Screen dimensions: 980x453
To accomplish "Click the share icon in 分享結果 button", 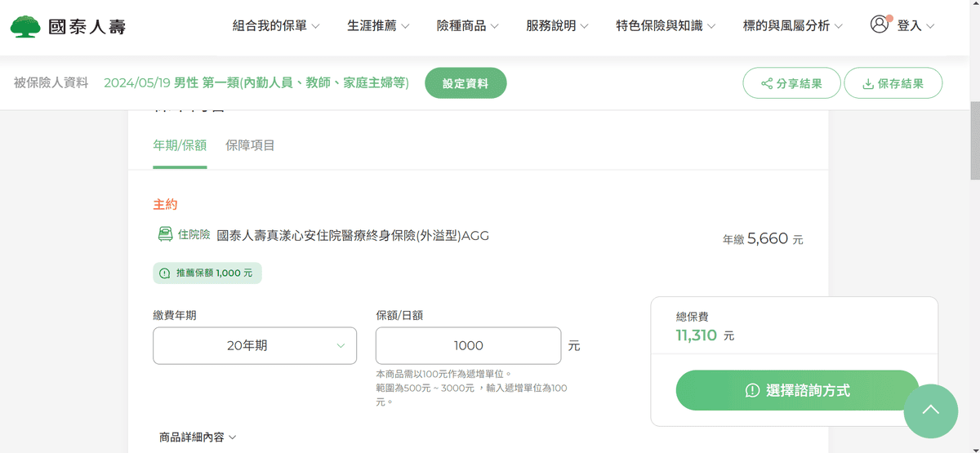I will [766, 83].
